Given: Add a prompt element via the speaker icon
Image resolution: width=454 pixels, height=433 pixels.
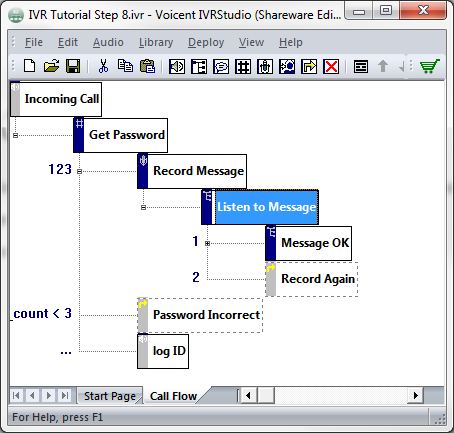Looking at the screenshot, I should (x=177, y=66).
